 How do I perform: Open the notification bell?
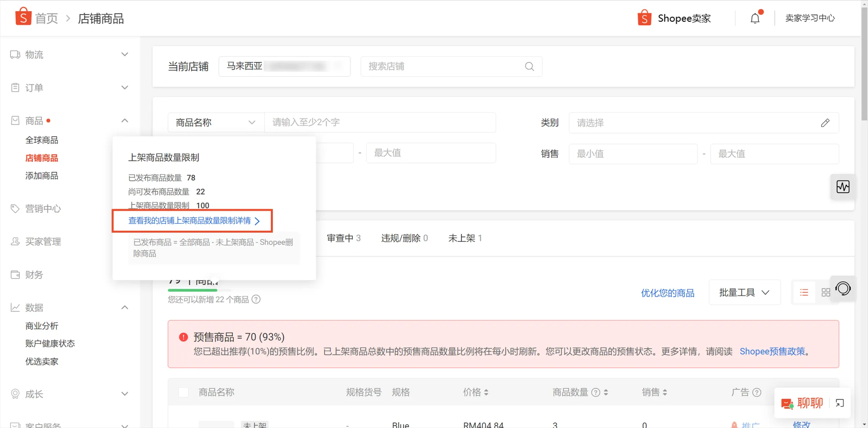[x=755, y=18]
